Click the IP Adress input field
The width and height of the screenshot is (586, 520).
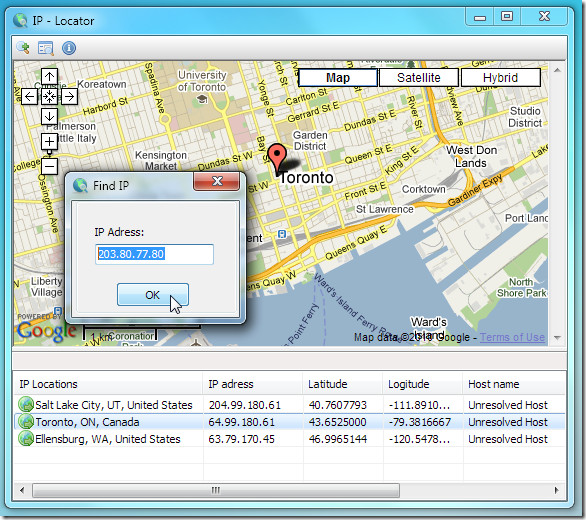click(x=154, y=255)
